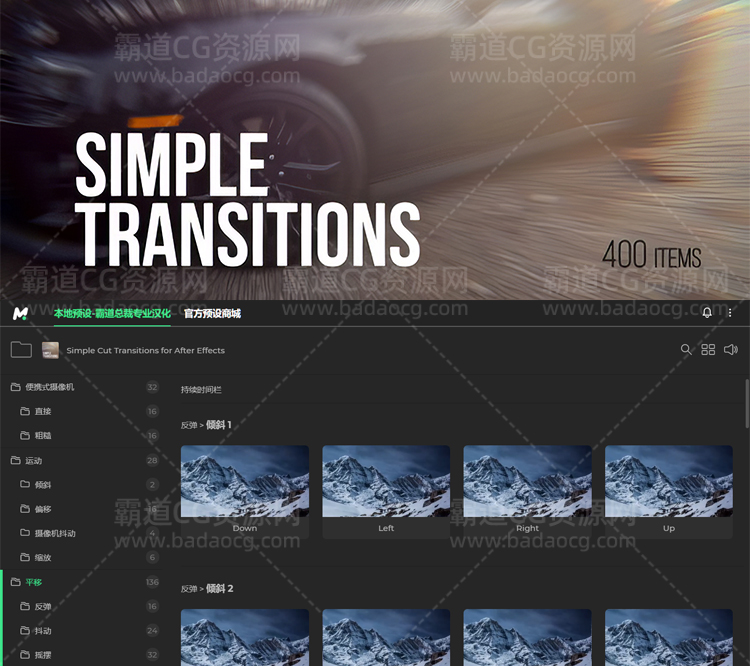The width and height of the screenshot is (750, 666).
Task: Open the 抖动 subfolder
Action: 43,631
